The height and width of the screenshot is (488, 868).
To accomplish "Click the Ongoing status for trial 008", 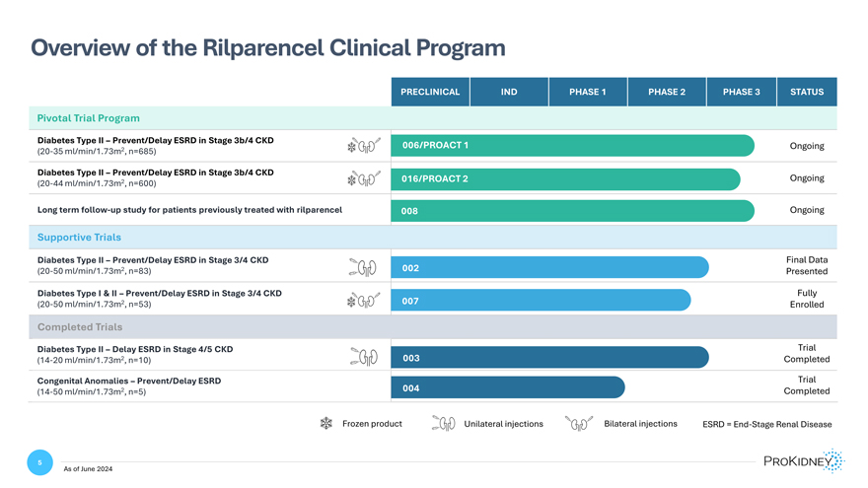I will coord(807,210).
